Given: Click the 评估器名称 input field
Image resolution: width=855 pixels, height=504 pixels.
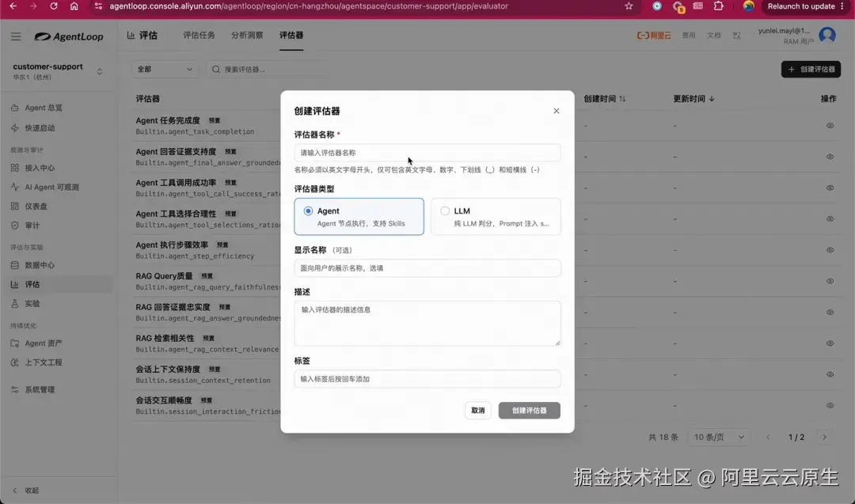Looking at the screenshot, I should tap(427, 153).
